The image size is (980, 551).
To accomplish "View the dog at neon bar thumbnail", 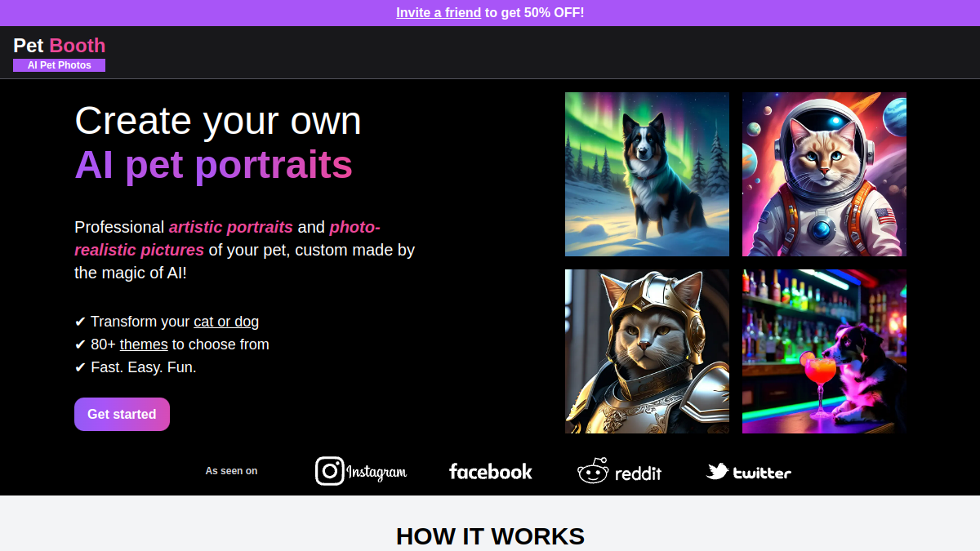I will click(824, 351).
